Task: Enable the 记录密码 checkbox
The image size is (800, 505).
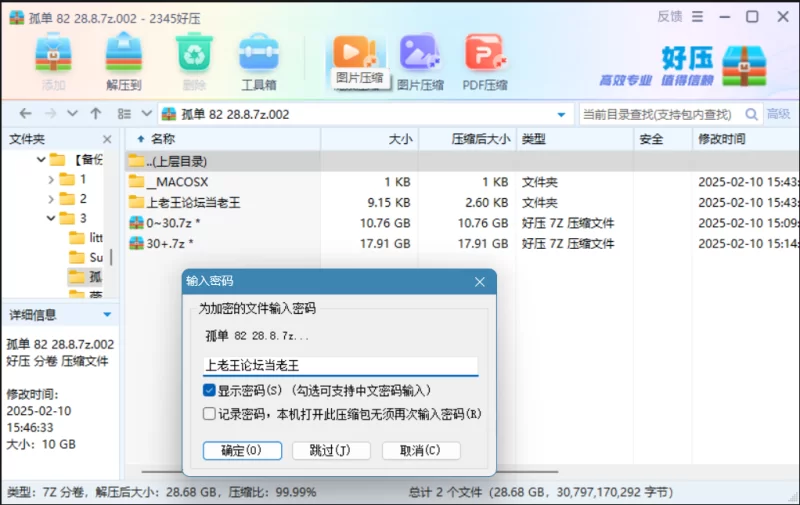Action: (209, 413)
